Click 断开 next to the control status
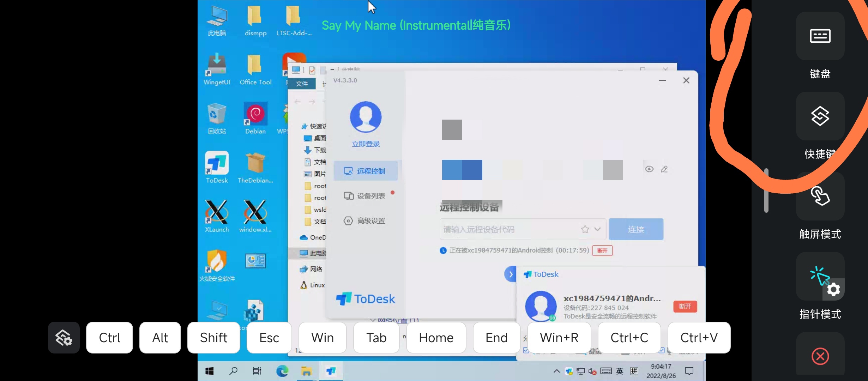868x381 pixels. (x=602, y=250)
